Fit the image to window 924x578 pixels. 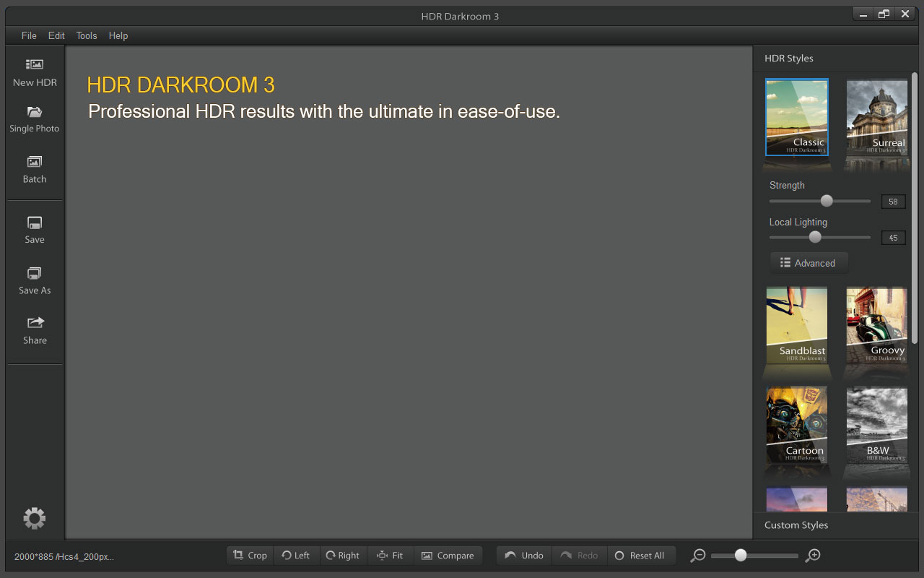tap(390, 556)
